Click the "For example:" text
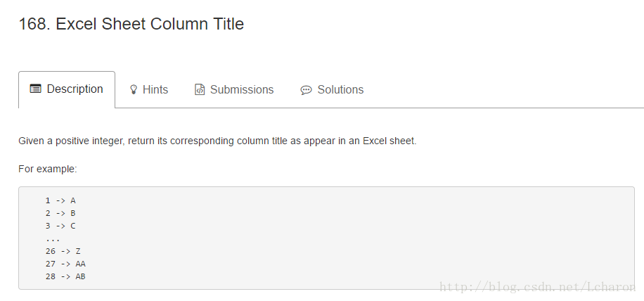 (x=48, y=169)
